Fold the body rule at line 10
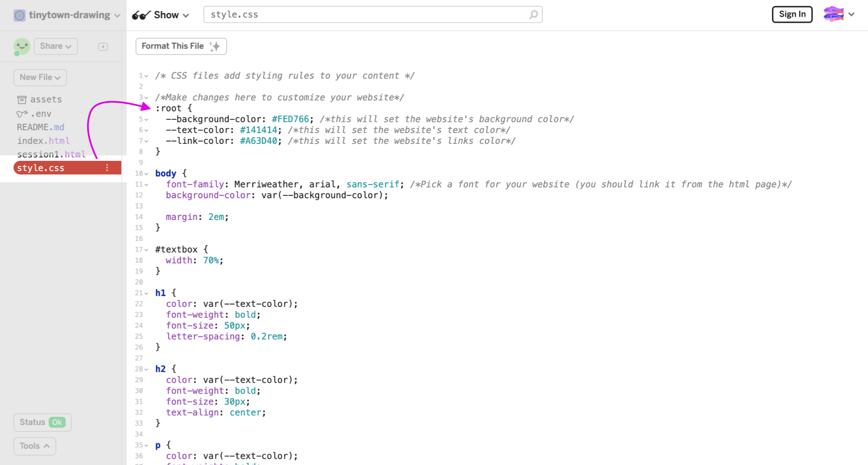This screenshot has width=868, height=465. click(x=146, y=174)
